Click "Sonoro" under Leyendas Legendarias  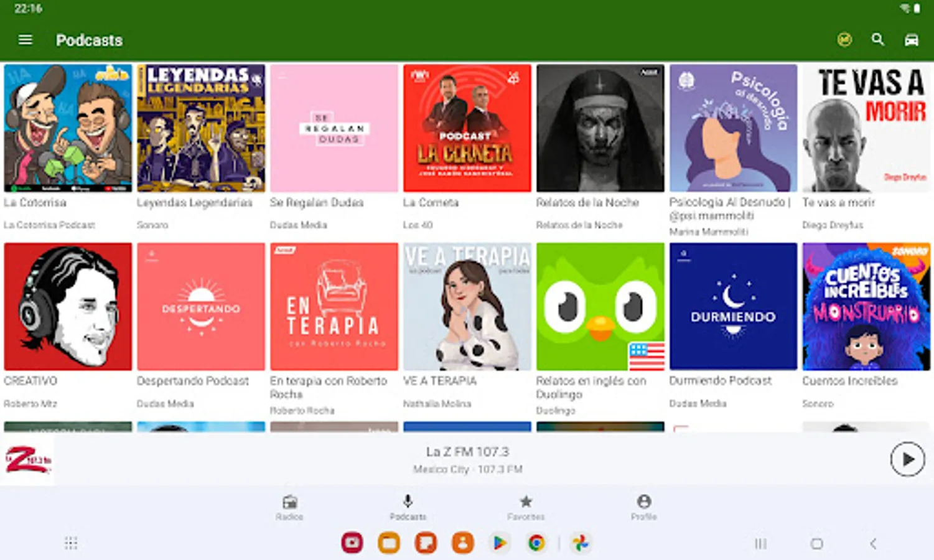152,225
